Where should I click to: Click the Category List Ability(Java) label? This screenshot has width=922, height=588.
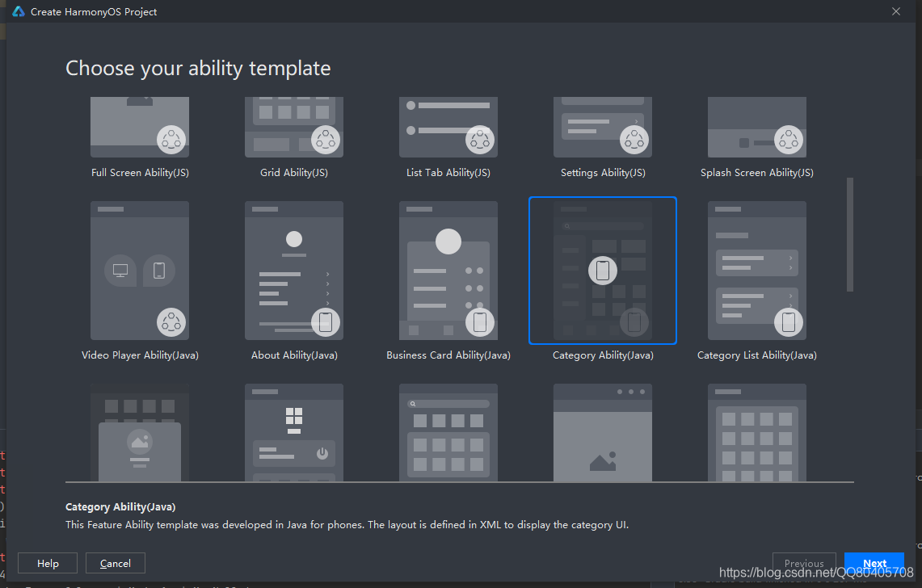757,355
